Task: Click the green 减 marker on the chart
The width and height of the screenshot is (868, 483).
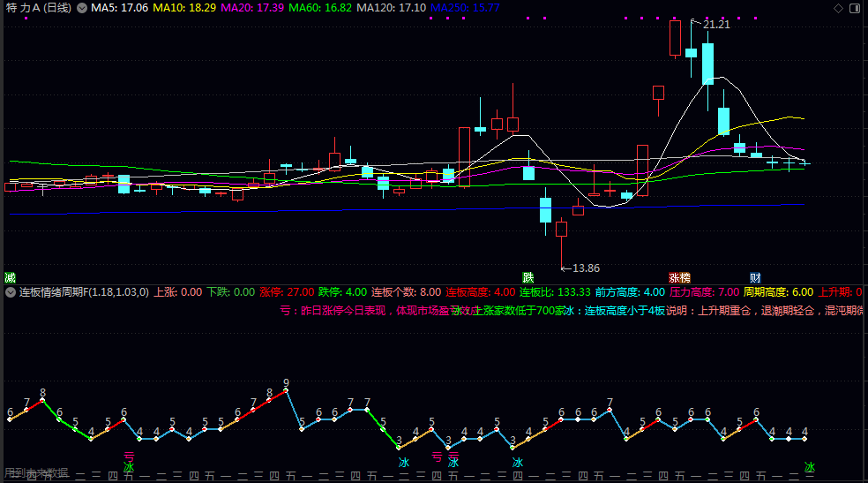Action: tap(10, 277)
